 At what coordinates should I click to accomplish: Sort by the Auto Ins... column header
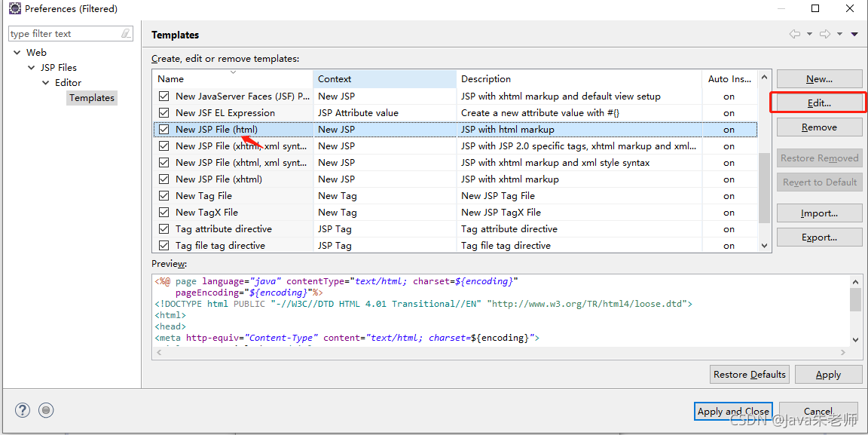729,78
